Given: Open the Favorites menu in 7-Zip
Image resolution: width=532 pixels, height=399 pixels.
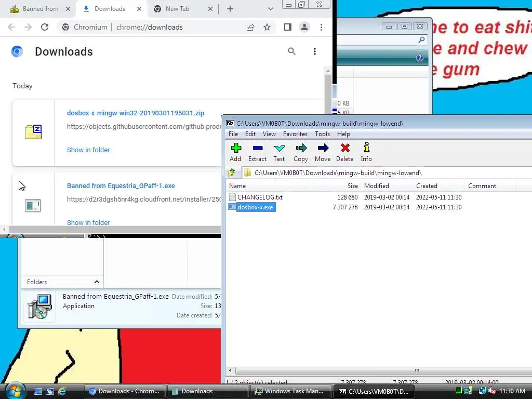Looking at the screenshot, I should (295, 134).
